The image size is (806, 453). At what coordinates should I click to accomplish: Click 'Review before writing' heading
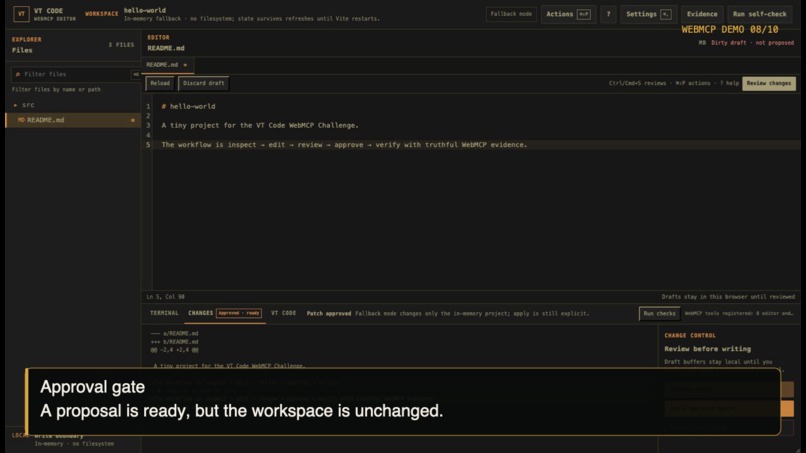[707, 349]
